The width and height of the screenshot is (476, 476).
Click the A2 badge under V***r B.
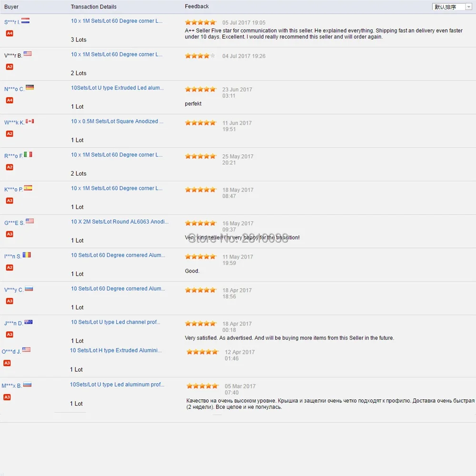10,67
